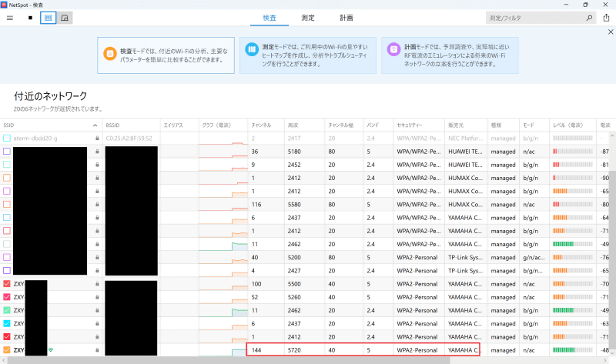The image size is (616, 364).
Task: Sort by BSSID column header
Action: click(x=131, y=125)
